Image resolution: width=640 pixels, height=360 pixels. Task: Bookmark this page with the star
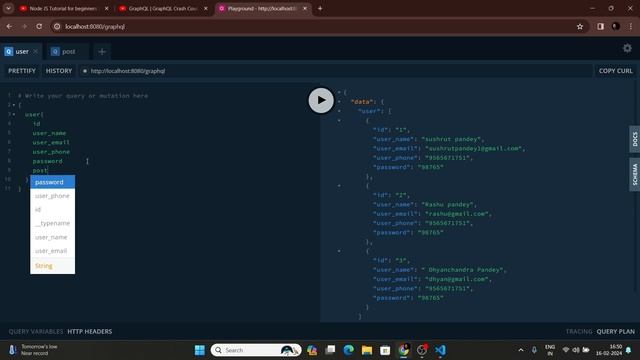(x=580, y=27)
